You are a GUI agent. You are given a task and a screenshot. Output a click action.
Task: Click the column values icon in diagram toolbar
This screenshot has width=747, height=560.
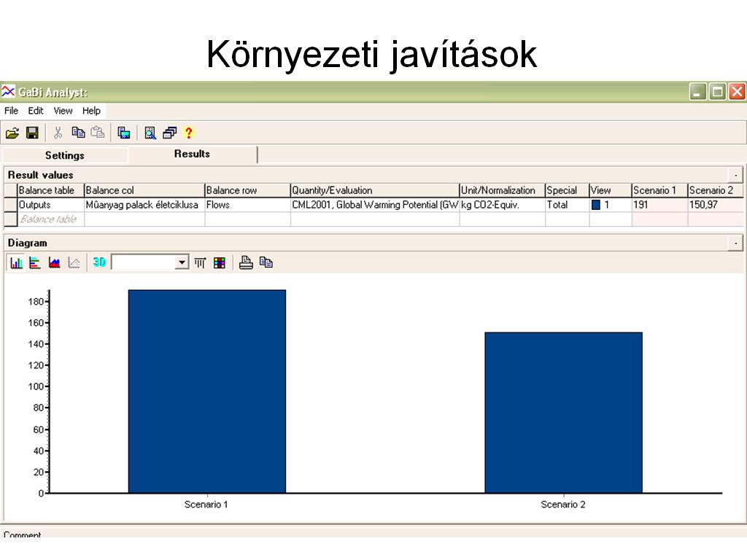pyautogui.click(x=200, y=262)
